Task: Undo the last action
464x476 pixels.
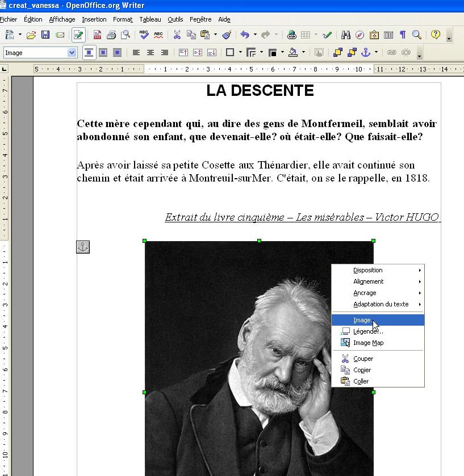Action: click(x=245, y=35)
